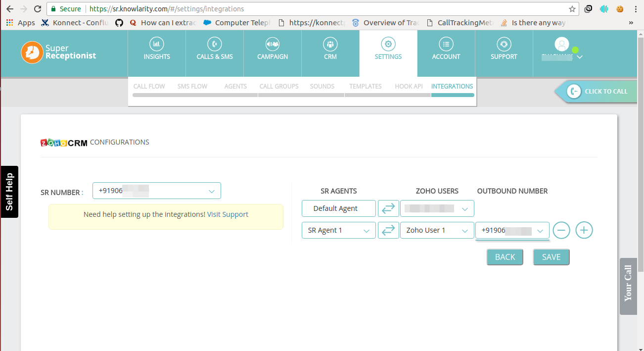This screenshot has height=351, width=644.
Task: Switch to the Agents tab
Action: click(x=235, y=86)
